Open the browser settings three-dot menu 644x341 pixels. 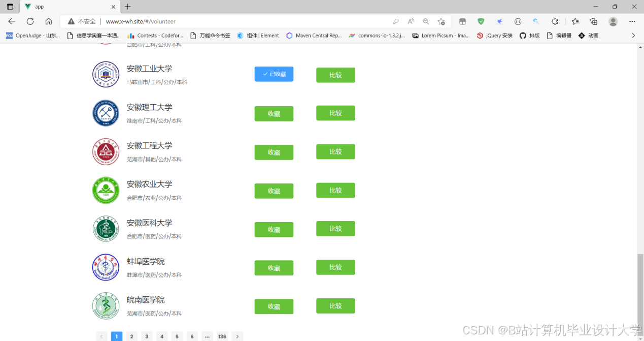tap(632, 21)
